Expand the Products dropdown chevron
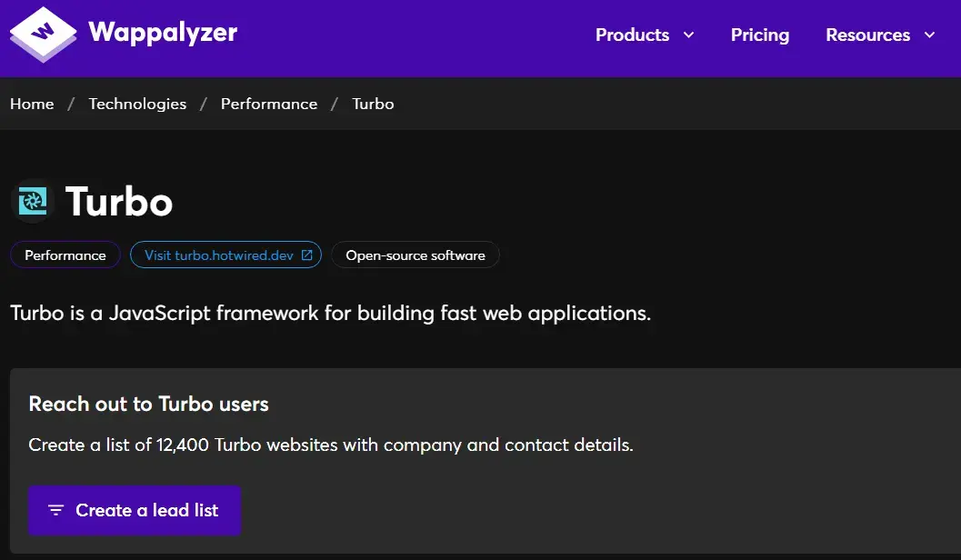Screen dimensions: 961x560 (x=689, y=35)
